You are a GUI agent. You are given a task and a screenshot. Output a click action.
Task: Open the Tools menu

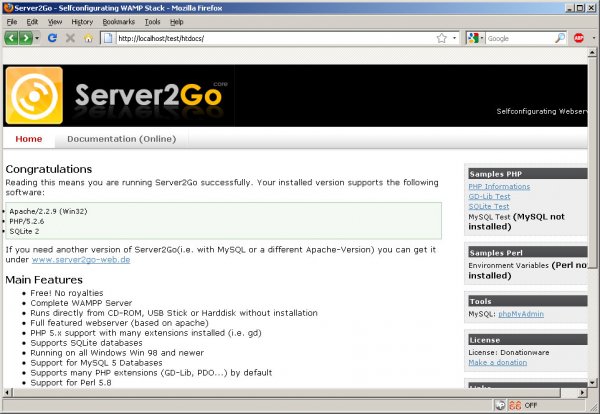tap(152, 22)
